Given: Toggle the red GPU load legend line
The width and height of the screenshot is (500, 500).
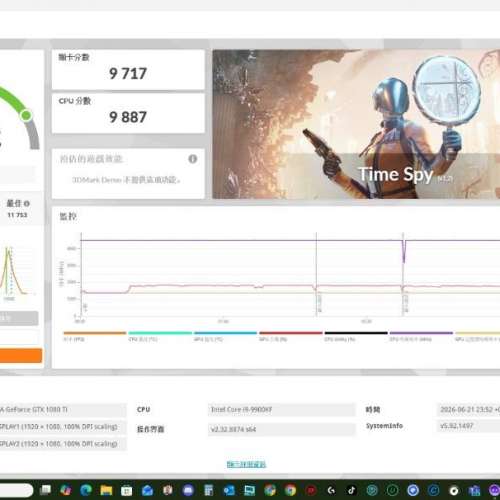Looking at the screenshot, I should tap(291, 333).
